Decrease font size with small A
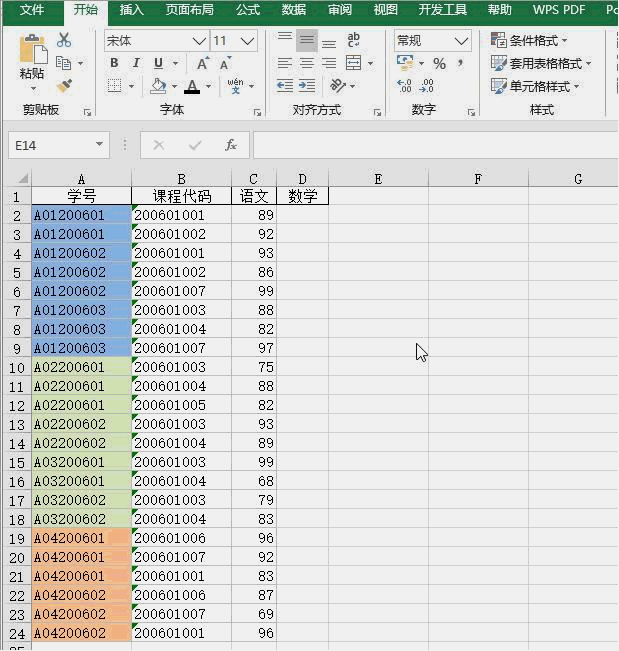 coord(225,63)
